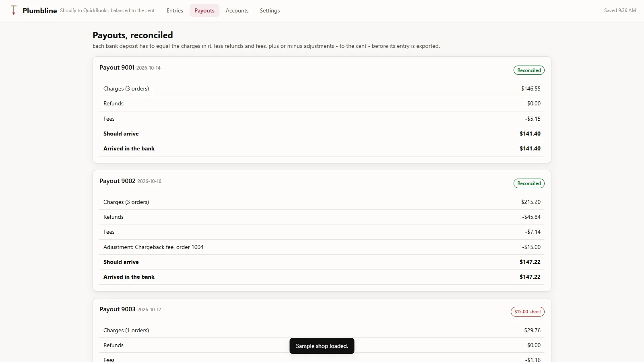Image resolution: width=644 pixels, height=362 pixels.
Task: Click Payout 9003 date 2026-10-17
Action: click(149, 310)
